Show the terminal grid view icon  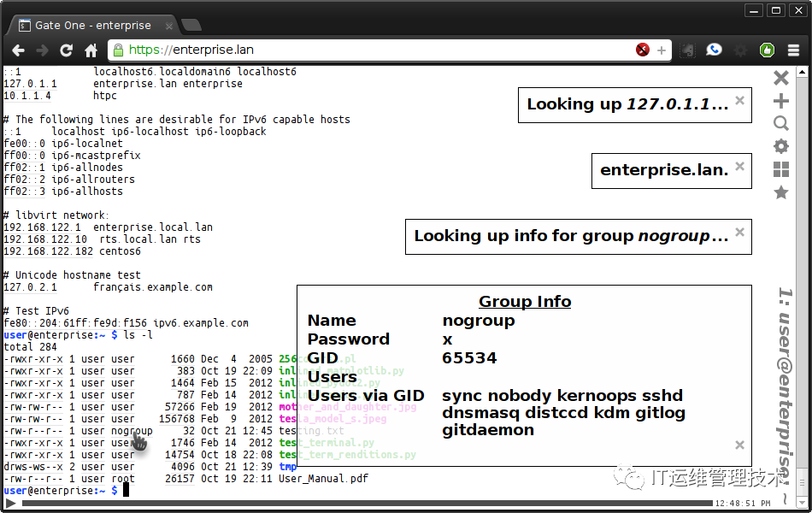pos(781,169)
